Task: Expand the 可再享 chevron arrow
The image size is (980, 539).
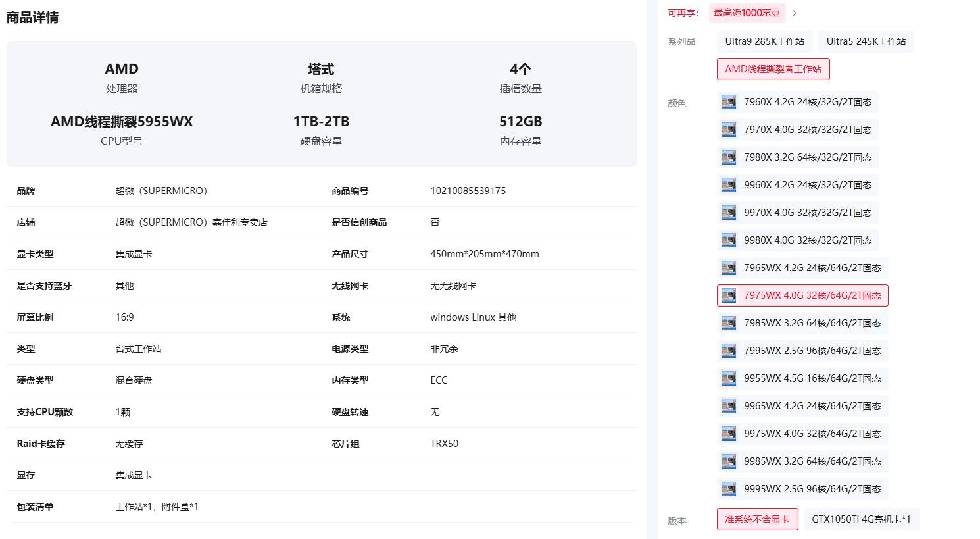Action: click(x=795, y=13)
